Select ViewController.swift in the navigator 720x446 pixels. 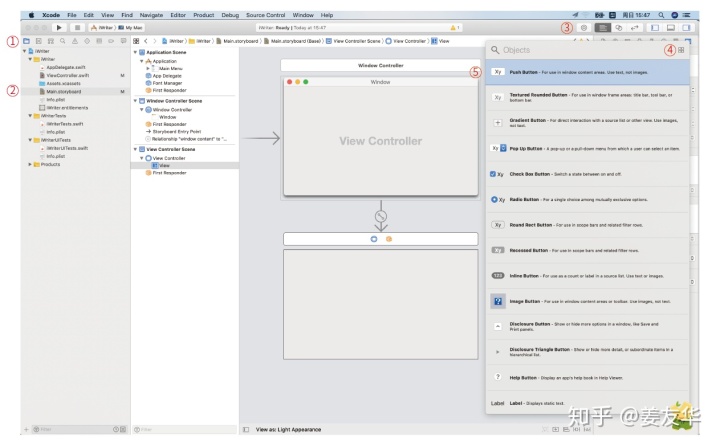pos(68,75)
